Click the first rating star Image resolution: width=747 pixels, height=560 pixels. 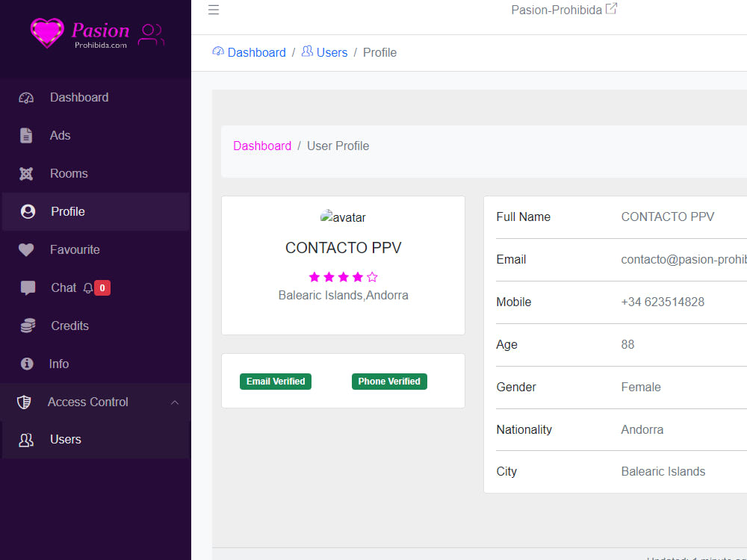[314, 277]
